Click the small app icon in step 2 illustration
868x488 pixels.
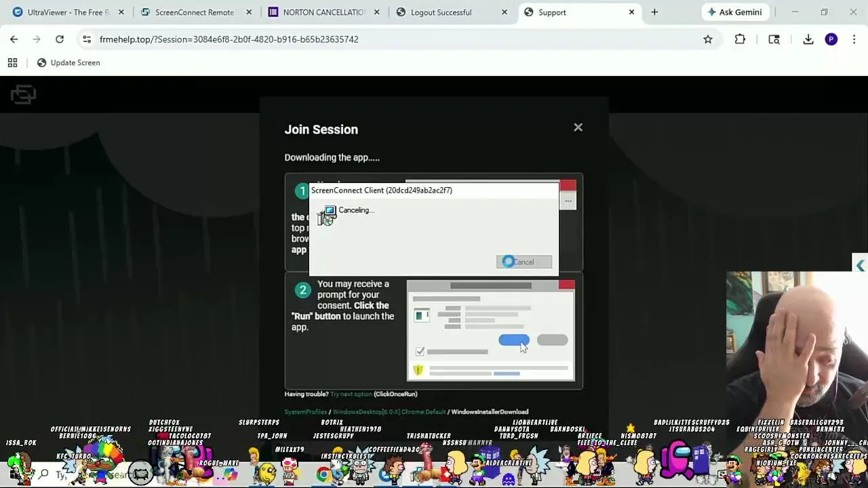point(422,316)
